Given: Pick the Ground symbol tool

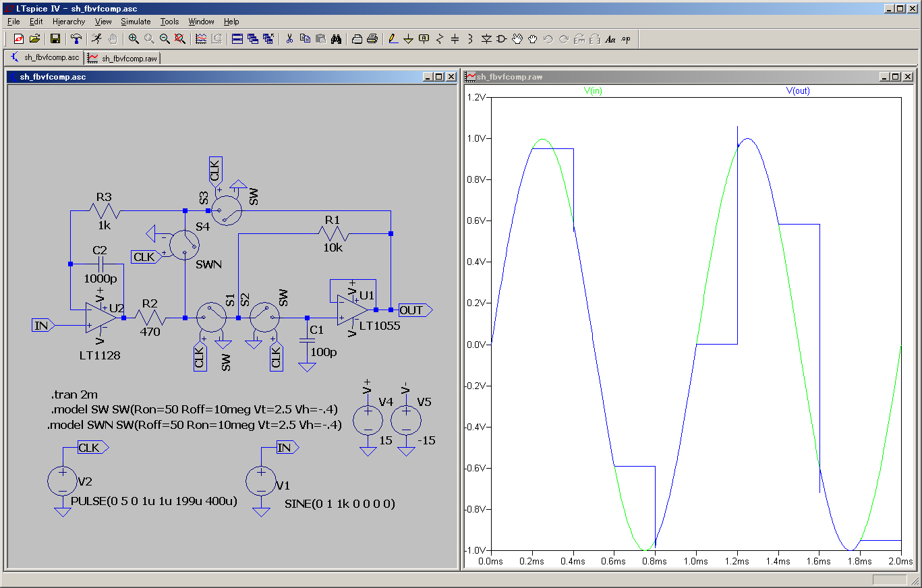Looking at the screenshot, I should click(x=408, y=39).
